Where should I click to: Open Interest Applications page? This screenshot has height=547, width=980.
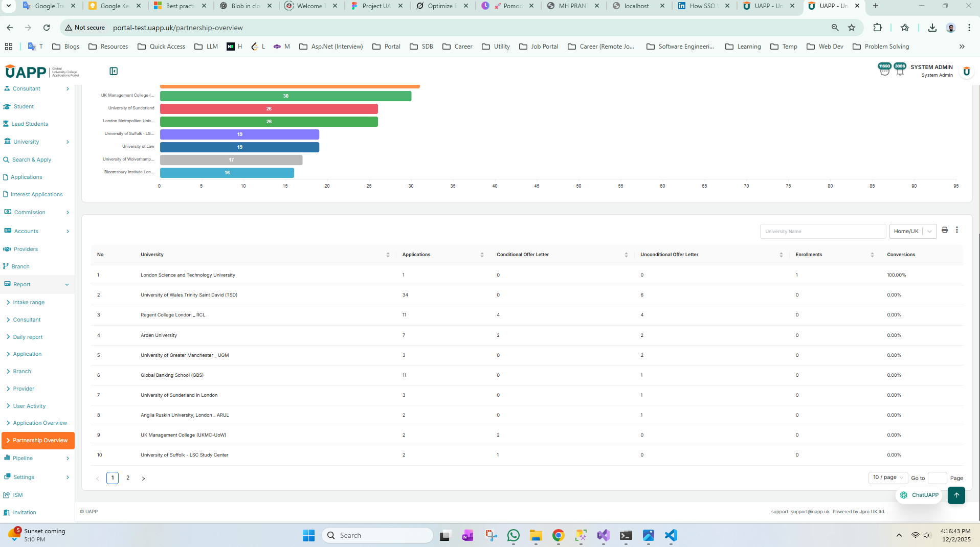(x=36, y=194)
